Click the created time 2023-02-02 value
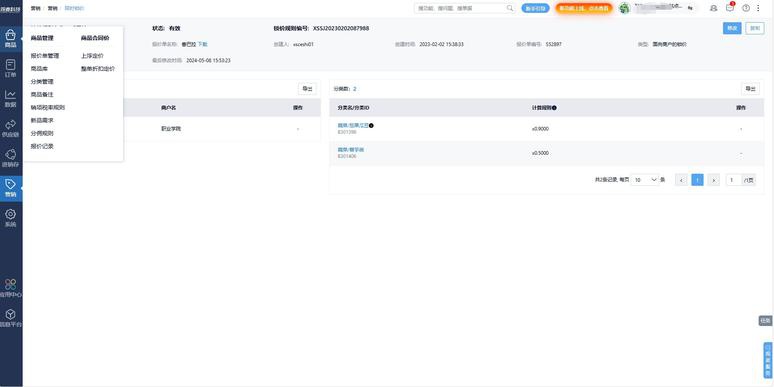Image resolution: width=774 pixels, height=387 pixels. pyautogui.click(x=441, y=44)
